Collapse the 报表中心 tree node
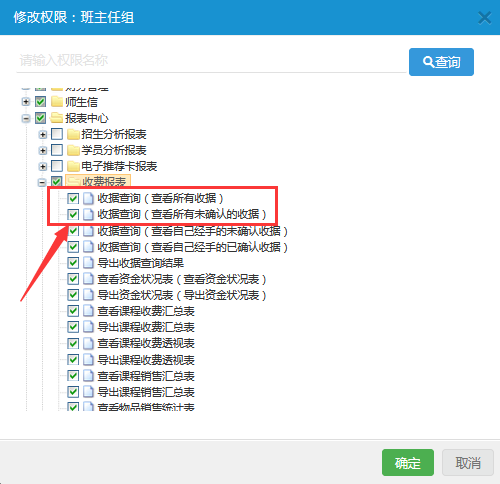 26,118
